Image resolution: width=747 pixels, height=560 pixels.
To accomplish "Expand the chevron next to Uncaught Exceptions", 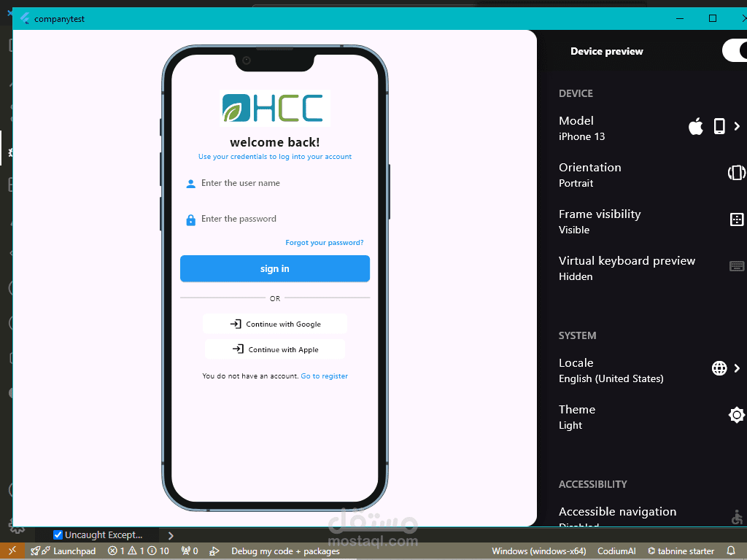I will (x=171, y=535).
